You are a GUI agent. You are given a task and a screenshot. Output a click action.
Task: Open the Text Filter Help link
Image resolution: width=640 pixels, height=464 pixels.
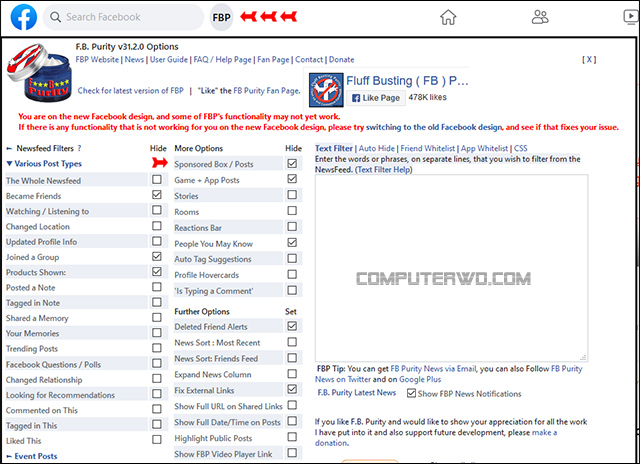pos(384,170)
